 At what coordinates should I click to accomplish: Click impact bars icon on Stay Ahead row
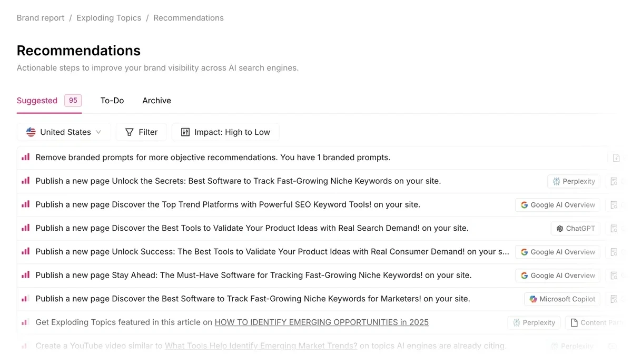[x=25, y=274]
